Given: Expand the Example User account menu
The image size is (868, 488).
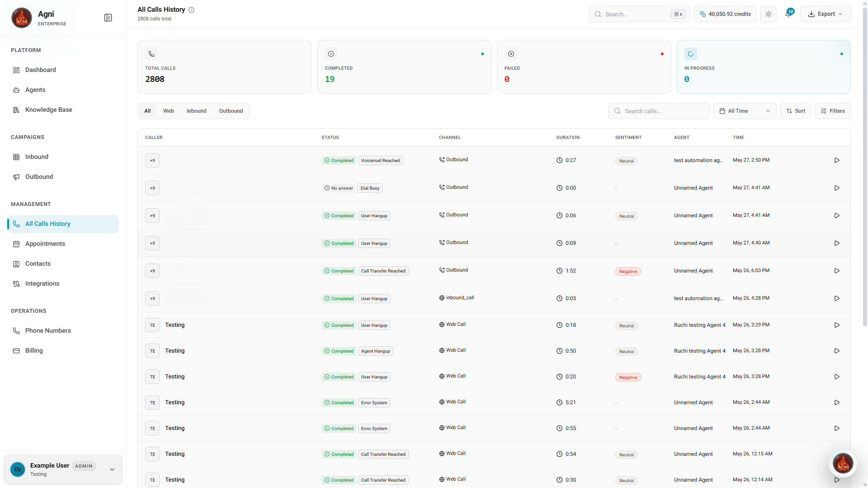Looking at the screenshot, I should click(63, 469).
